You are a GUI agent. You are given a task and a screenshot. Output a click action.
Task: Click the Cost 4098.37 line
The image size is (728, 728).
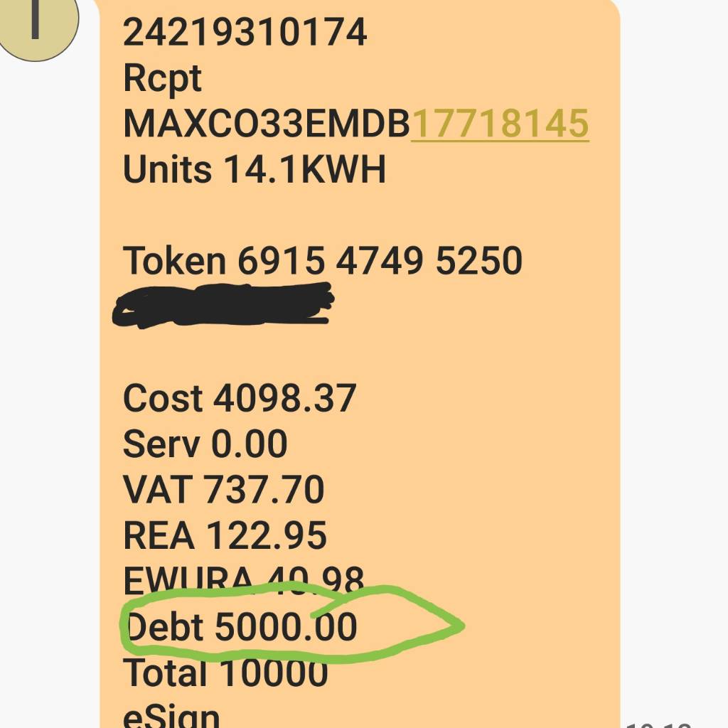[239, 398]
